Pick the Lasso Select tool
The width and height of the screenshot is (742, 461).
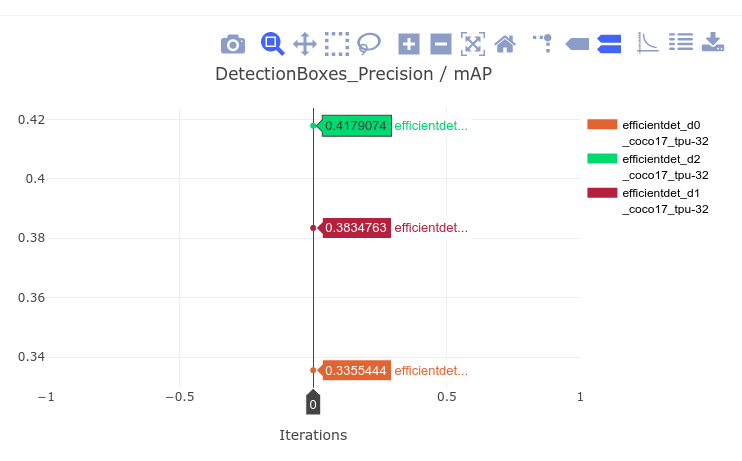tap(369, 43)
